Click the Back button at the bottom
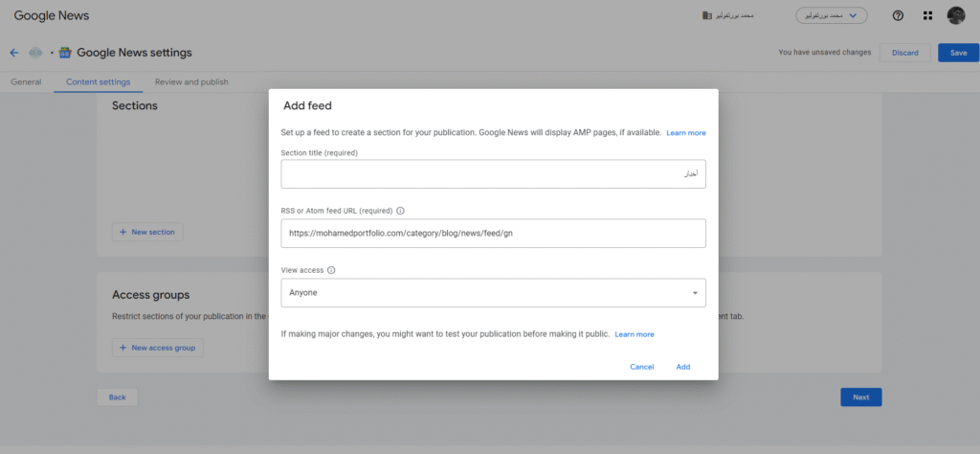Viewport: 980px width, 454px height. 117,397
